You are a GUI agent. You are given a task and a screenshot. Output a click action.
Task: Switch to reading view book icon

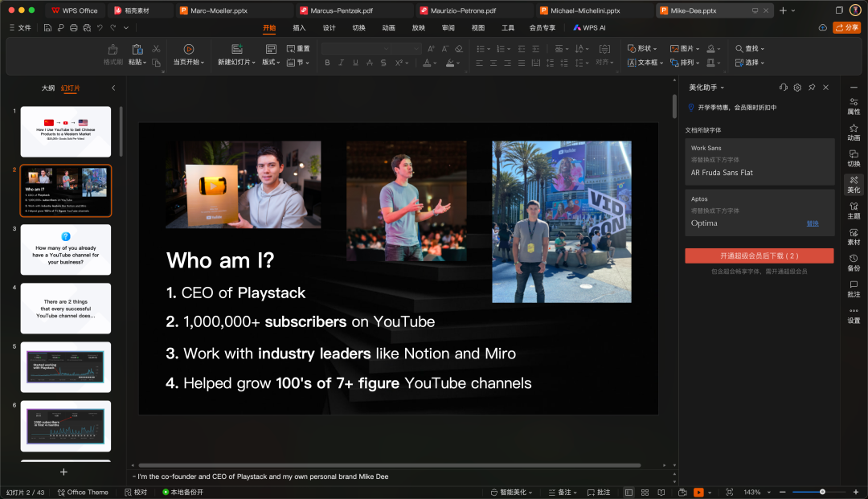661,492
